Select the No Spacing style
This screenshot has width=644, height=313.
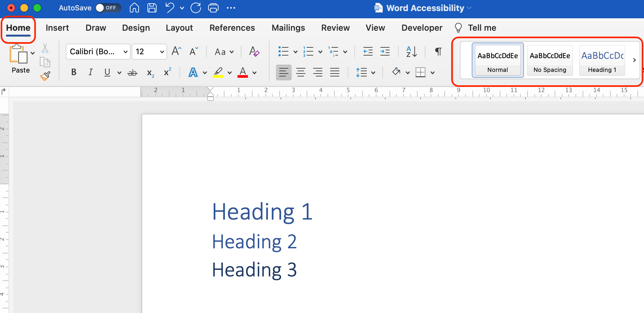(550, 60)
